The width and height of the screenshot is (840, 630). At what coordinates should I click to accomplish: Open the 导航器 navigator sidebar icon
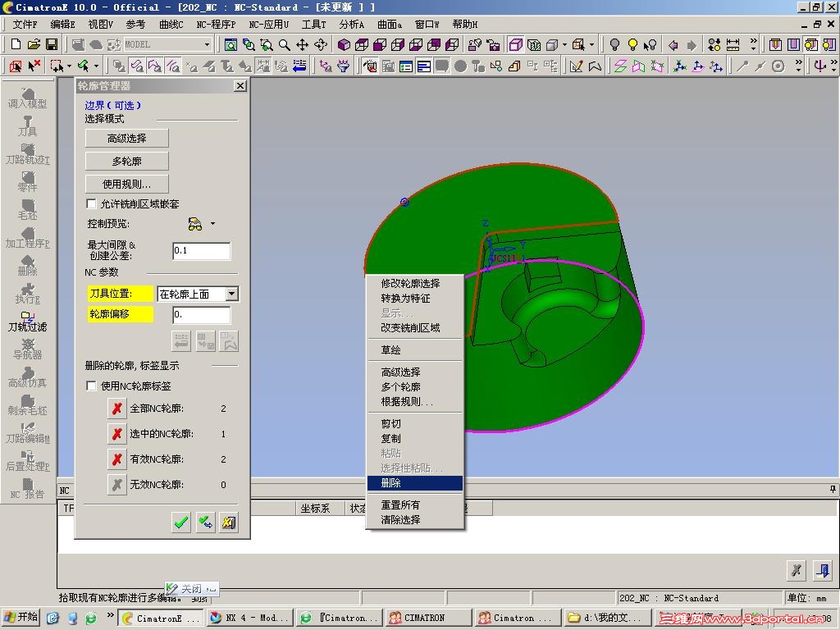tap(27, 349)
